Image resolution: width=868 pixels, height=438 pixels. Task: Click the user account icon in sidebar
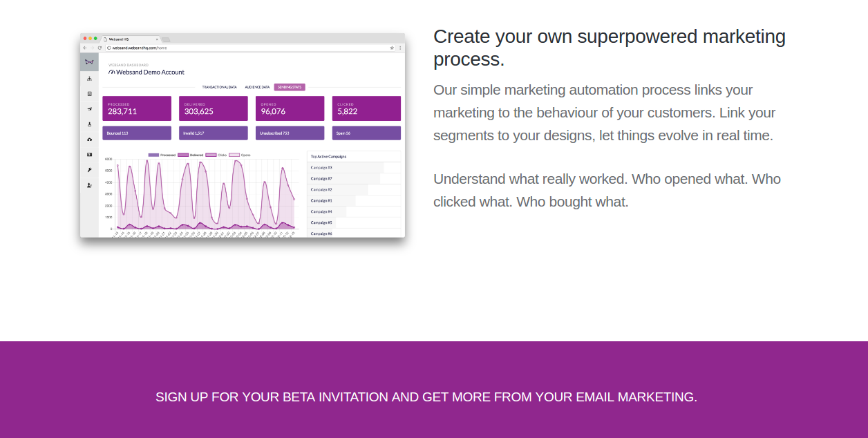[89, 185]
